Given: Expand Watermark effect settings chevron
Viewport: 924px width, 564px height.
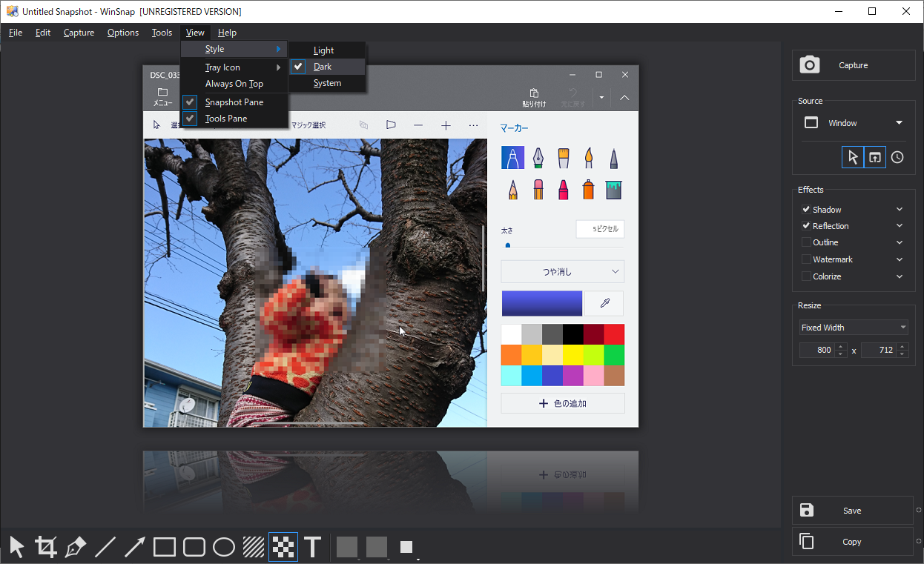Looking at the screenshot, I should click(x=900, y=259).
